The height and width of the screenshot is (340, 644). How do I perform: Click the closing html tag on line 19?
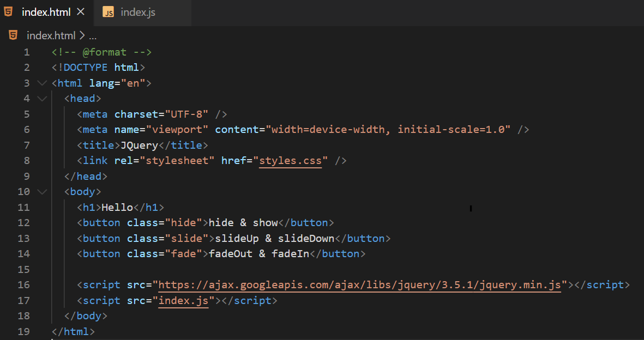click(73, 331)
